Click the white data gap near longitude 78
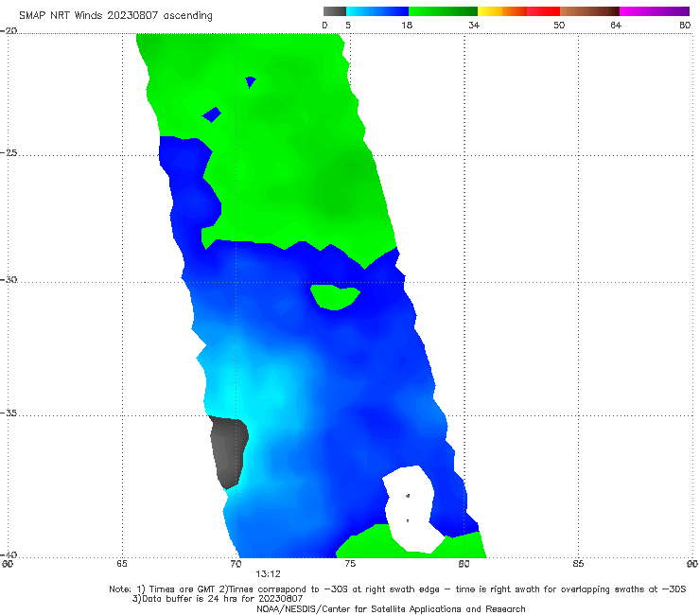 (x=410, y=509)
